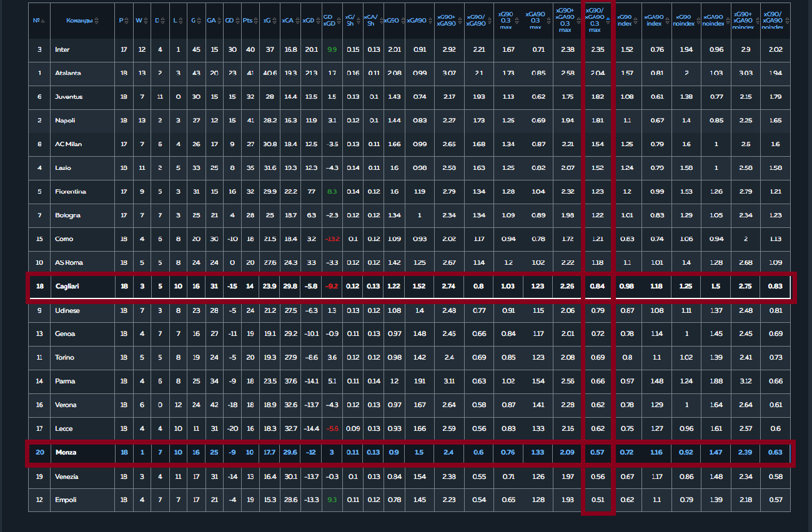Select the Fiorentina team name

[70, 192]
